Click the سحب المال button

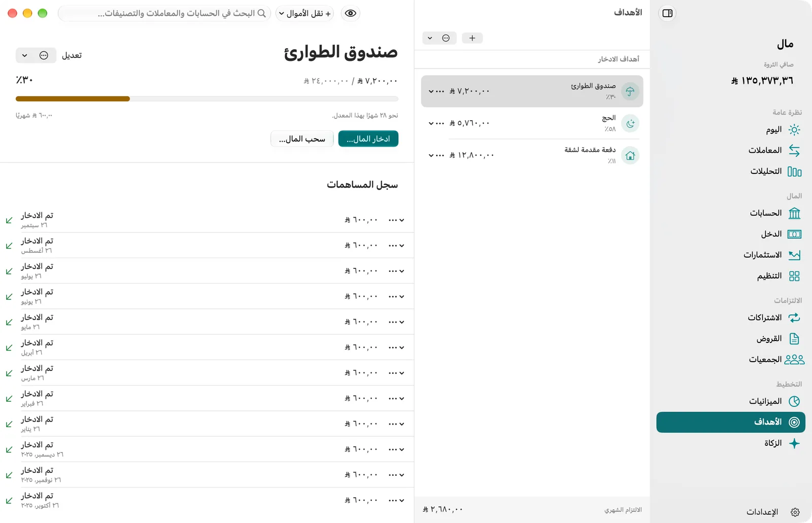pyautogui.click(x=302, y=139)
